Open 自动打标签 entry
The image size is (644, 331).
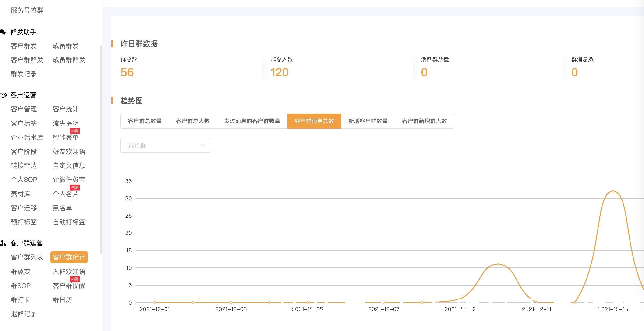(x=69, y=222)
